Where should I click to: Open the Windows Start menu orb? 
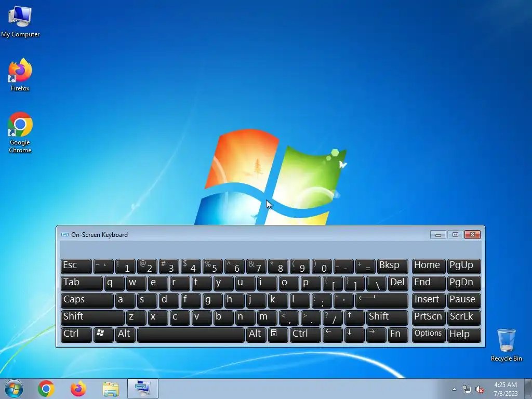pos(14,389)
